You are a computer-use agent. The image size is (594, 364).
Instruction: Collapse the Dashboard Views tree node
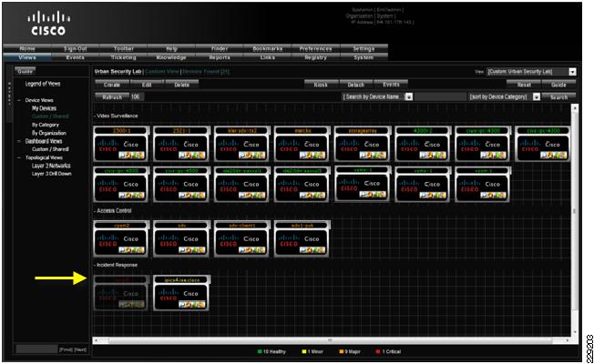click(19, 141)
